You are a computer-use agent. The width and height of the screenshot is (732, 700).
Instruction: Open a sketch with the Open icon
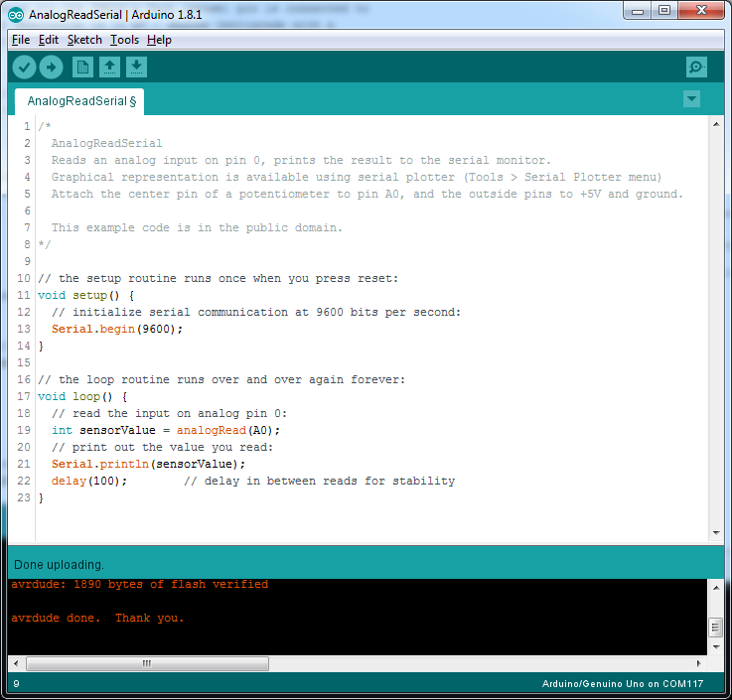tap(109, 68)
